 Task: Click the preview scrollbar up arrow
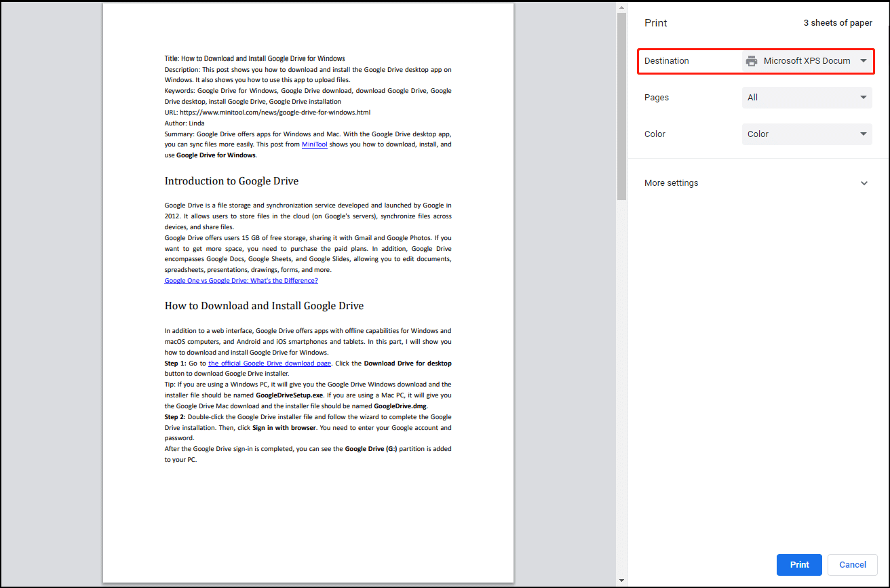(x=621, y=8)
